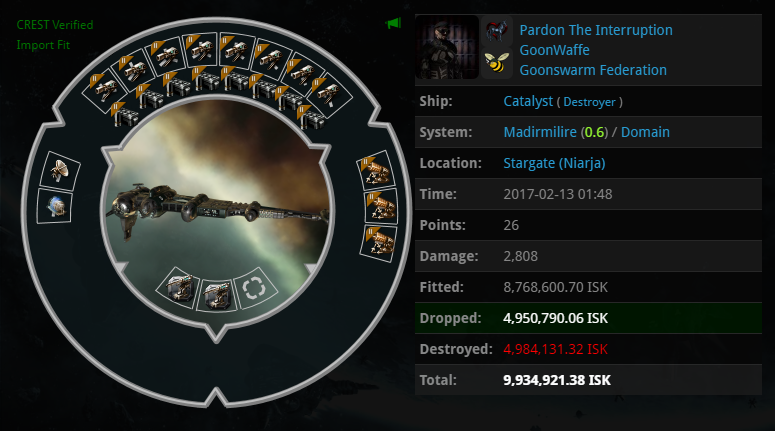
Task: Open the pilot portrait thumbnail
Action: click(x=447, y=47)
